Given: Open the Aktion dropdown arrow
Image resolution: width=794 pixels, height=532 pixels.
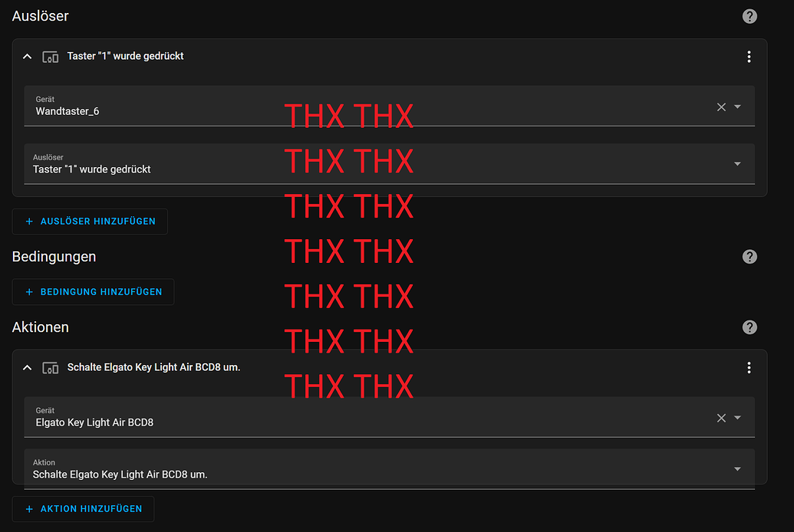Looking at the screenshot, I should 737,469.
